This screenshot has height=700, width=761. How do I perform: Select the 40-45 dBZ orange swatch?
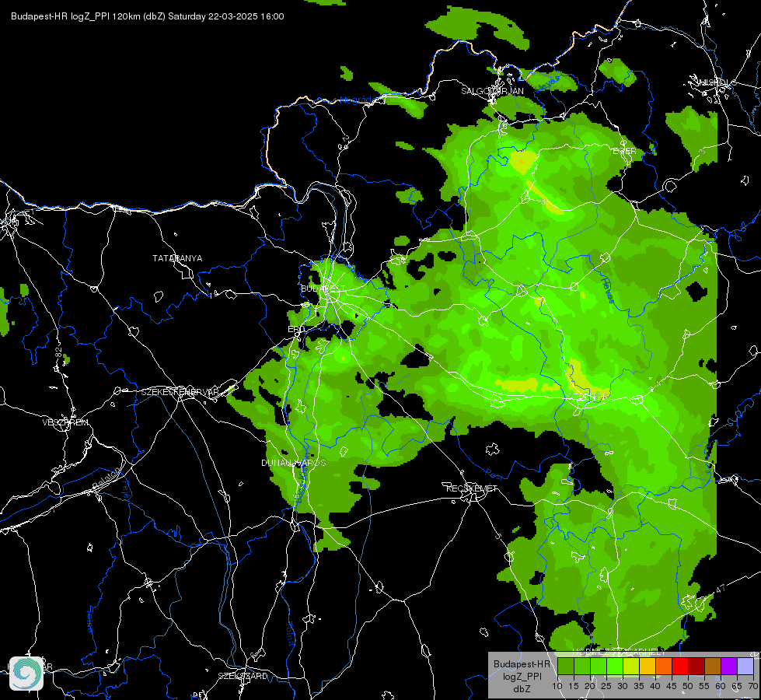[x=664, y=667]
